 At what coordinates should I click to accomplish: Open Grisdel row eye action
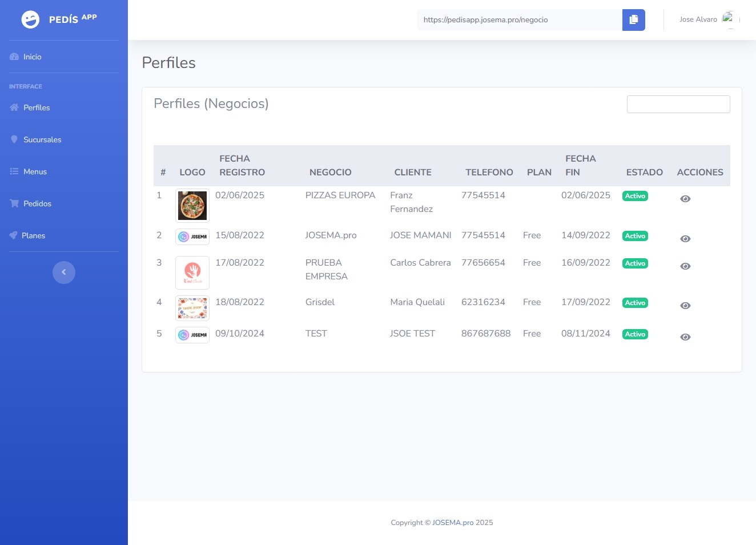point(685,306)
